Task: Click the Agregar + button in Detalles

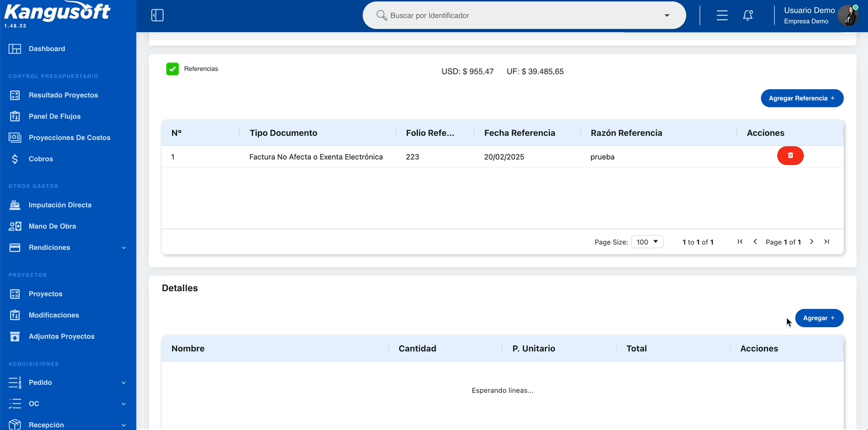Action: (819, 318)
